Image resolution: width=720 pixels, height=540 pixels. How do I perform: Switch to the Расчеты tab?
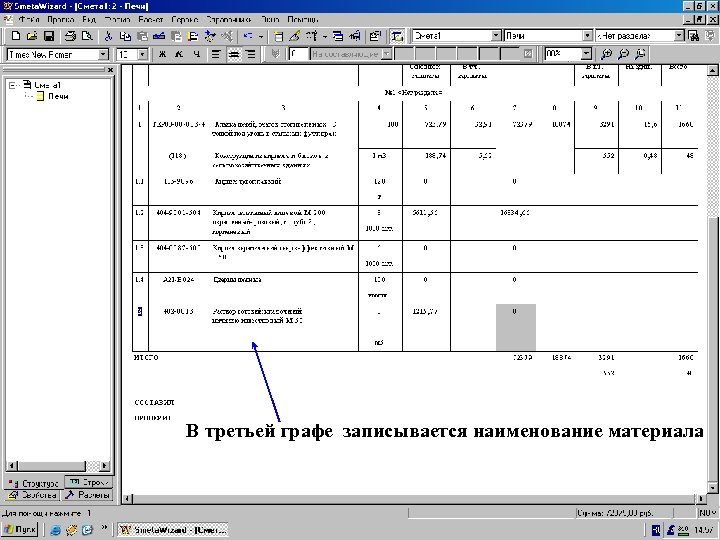87,495
